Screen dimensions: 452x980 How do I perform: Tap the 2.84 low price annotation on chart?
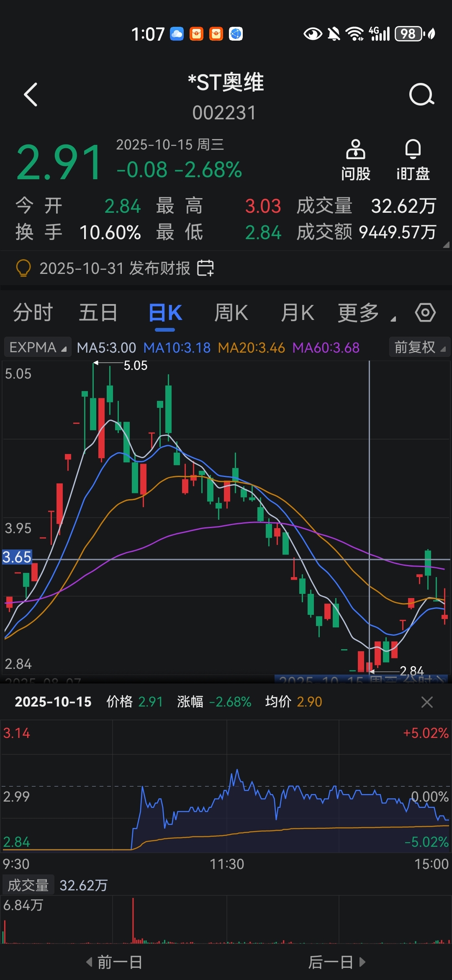click(x=412, y=671)
